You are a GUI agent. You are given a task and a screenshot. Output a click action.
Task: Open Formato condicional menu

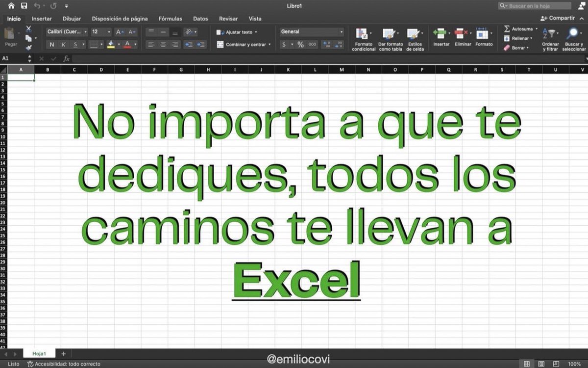pyautogui.click(x=364, y=39)
